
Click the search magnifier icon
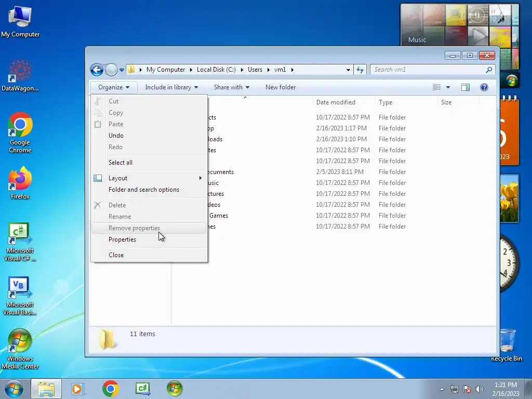[489, 70]
